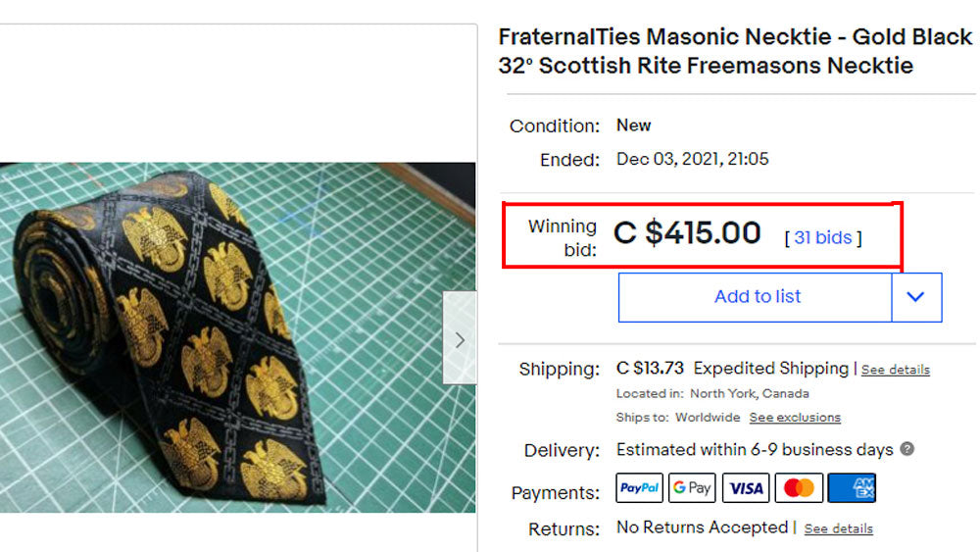Viewport: 980px width, 552px height.
Task: Click the Mastercard icon
Action: [799, 488]
